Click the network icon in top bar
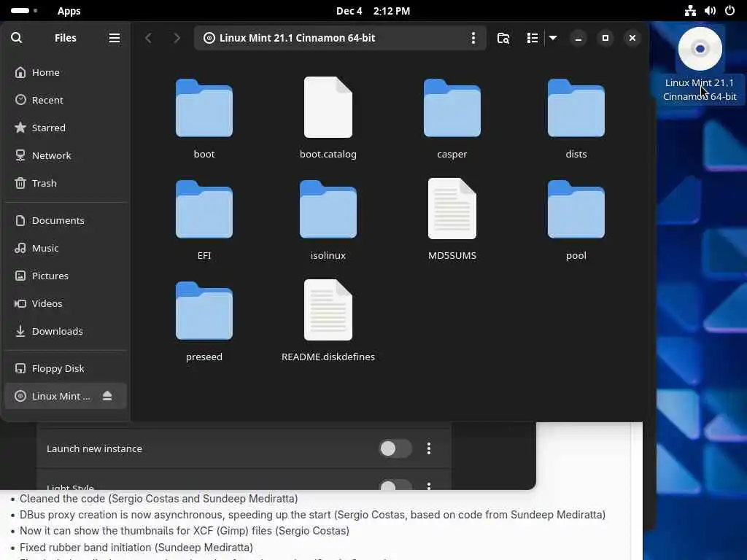 (x=690, y=10)
